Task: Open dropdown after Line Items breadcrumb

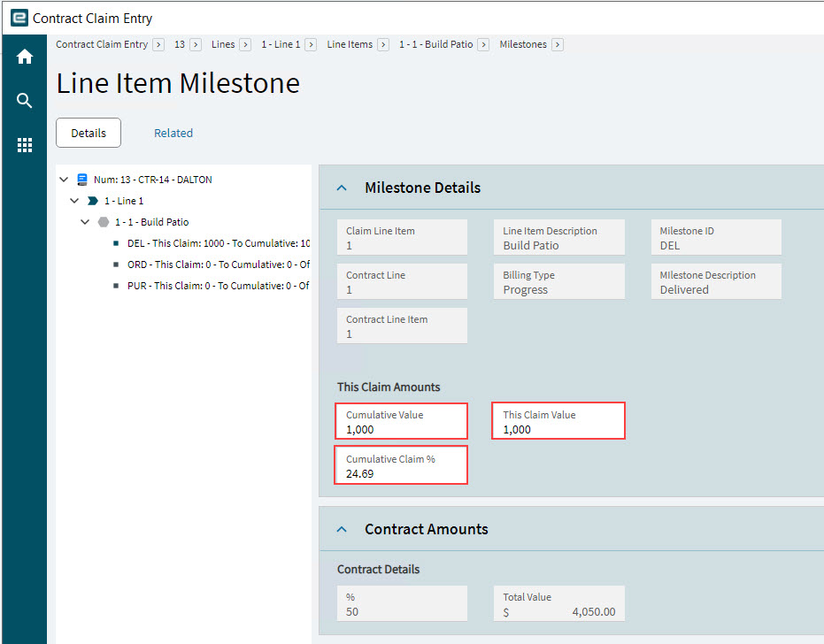Action: coord(383,44)
